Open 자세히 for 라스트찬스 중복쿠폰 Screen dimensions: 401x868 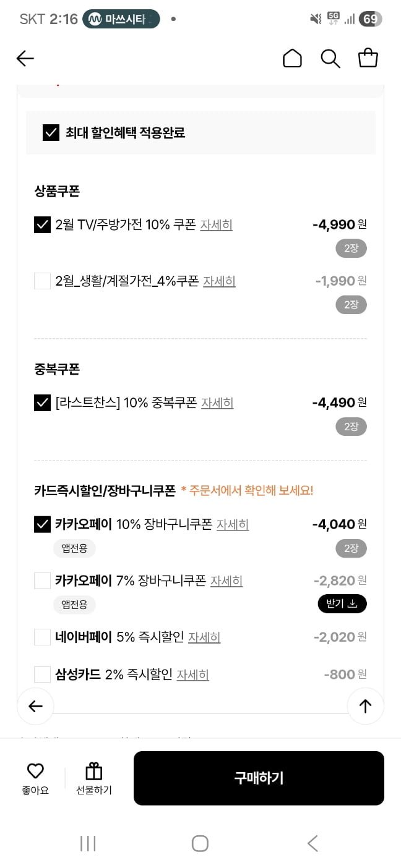point(217,403)
